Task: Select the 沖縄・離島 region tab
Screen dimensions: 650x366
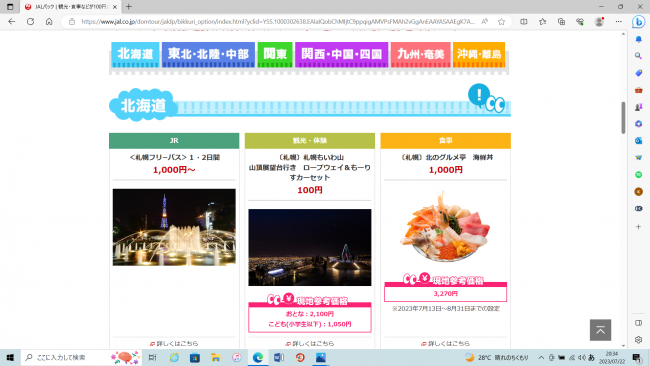Action: click(479, 54)
